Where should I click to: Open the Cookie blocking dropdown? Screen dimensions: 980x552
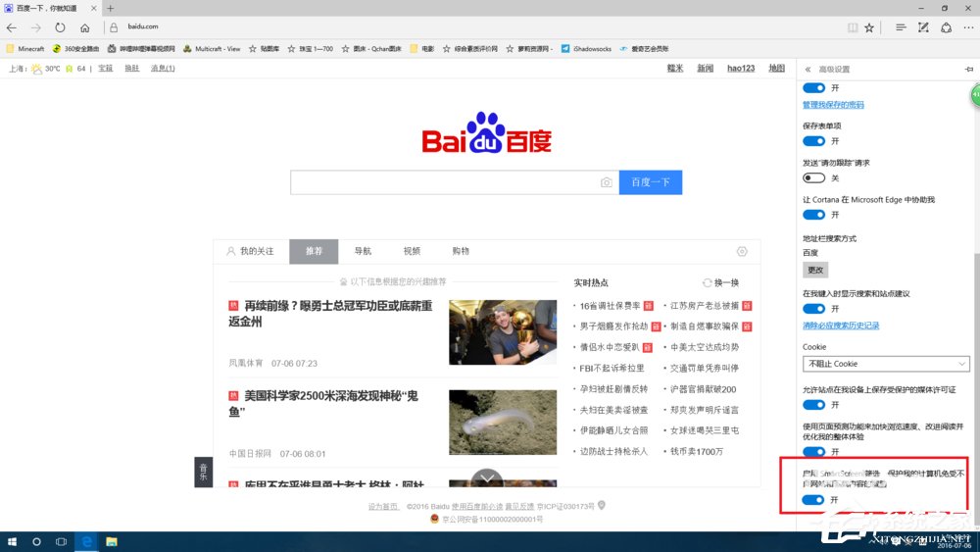point(886,364)
